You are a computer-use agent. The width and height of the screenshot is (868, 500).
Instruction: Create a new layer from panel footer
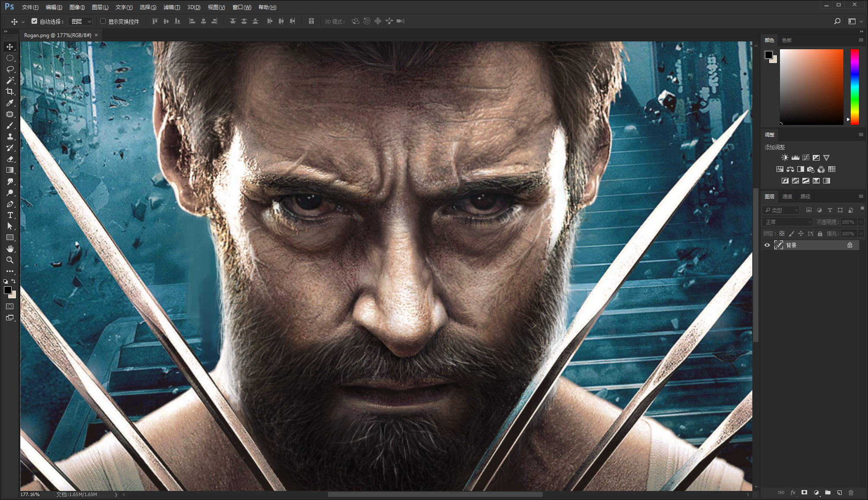coord(840,493)
